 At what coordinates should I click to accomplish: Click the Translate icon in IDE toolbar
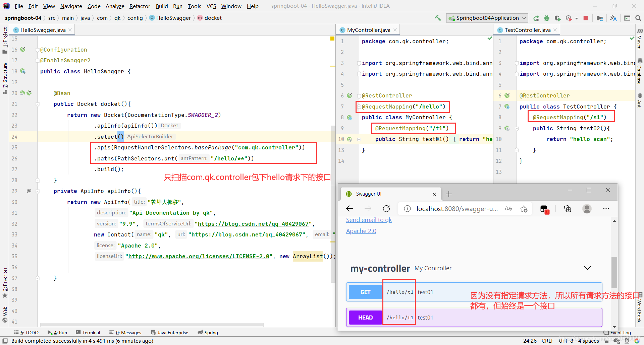click(613, 18)
